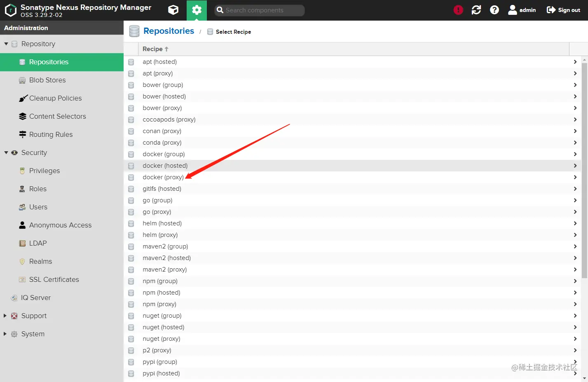Expand the Support tree section

[5, 316]
